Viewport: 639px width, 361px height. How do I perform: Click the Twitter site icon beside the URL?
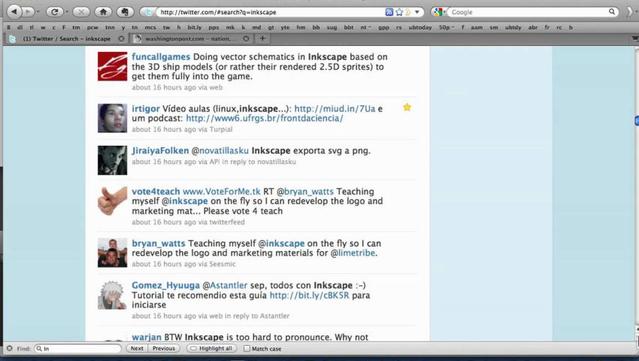click(x=148, y=12)
